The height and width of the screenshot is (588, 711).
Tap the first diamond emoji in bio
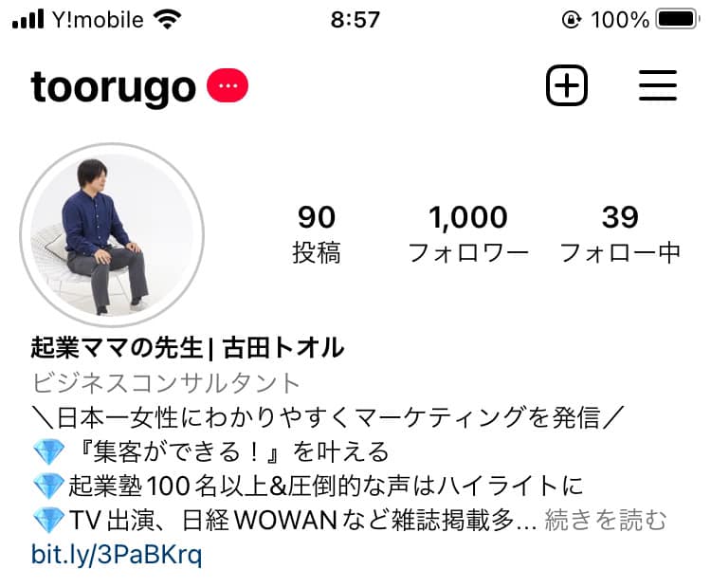(48, 451)
